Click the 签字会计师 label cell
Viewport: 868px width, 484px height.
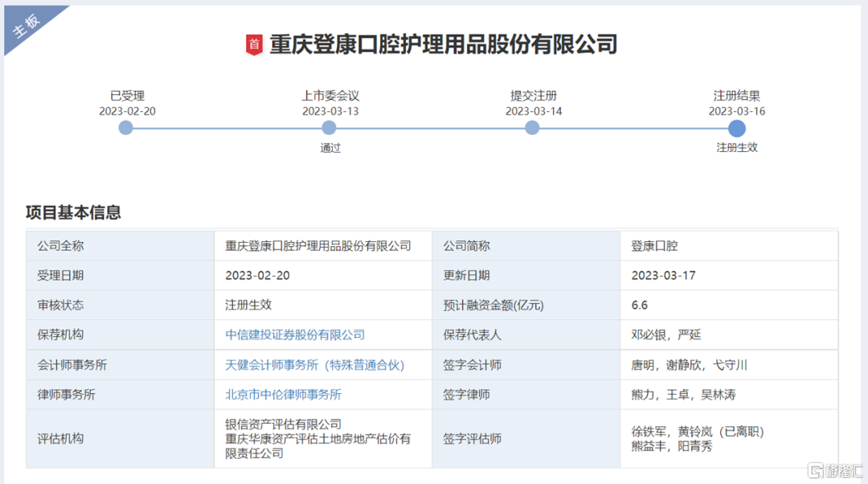(526, 365)
